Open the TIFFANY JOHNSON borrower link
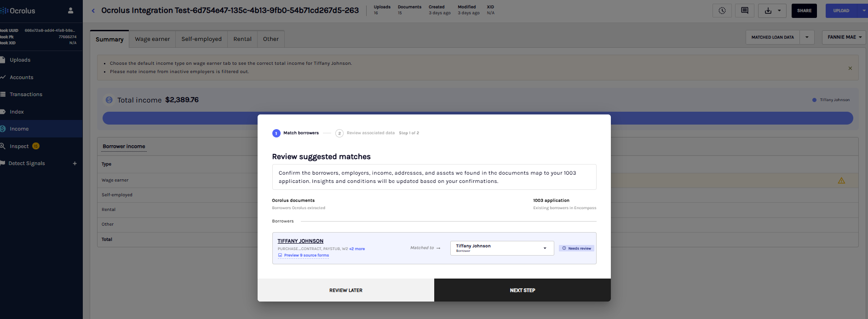The height and width of the screenshot is (319, 868). 300,241
